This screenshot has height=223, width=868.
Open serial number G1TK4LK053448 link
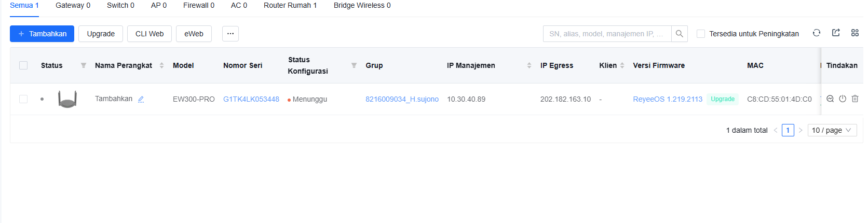(x=251, y=99)
